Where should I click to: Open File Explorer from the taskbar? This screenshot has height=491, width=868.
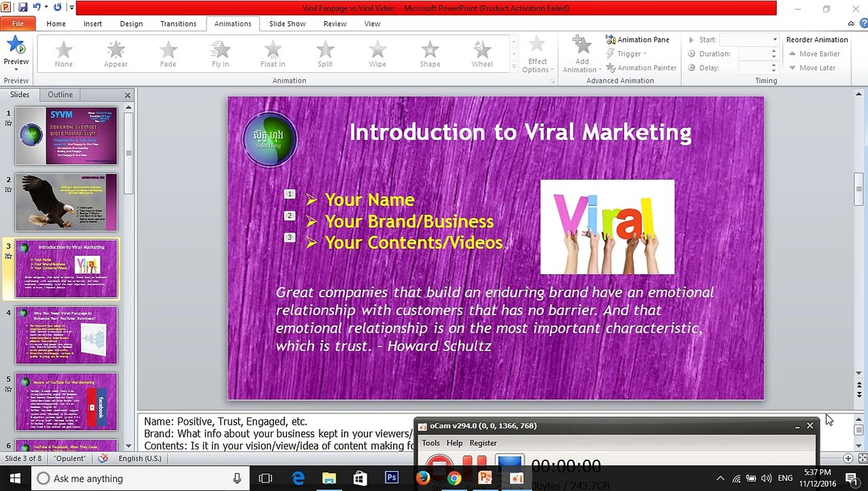329,479
